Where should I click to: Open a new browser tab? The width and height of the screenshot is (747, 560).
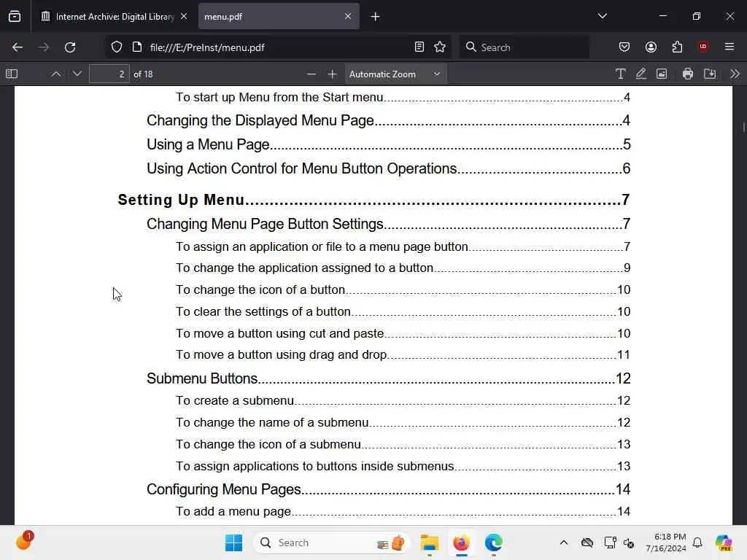coord(375,17)
